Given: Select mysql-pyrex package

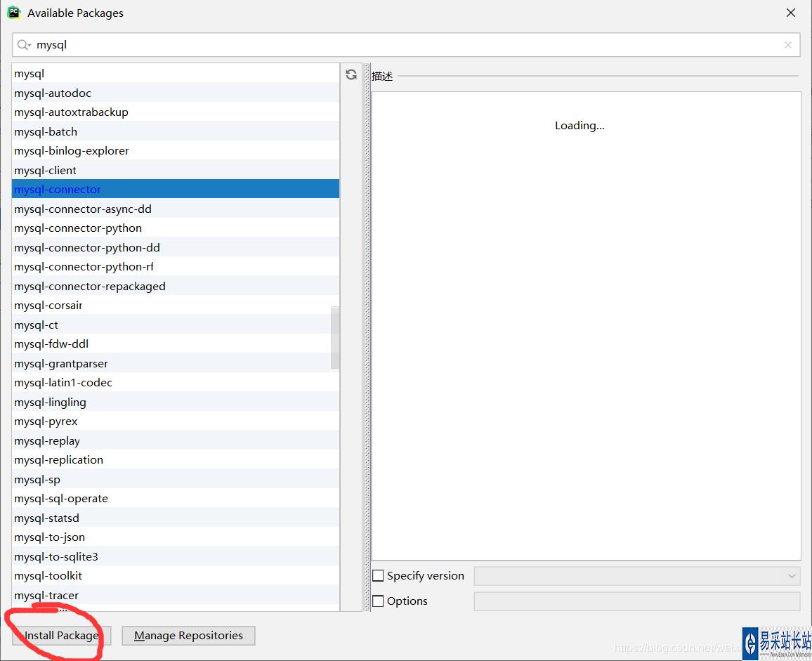Looking at the screenshot, I should (176, 421).
